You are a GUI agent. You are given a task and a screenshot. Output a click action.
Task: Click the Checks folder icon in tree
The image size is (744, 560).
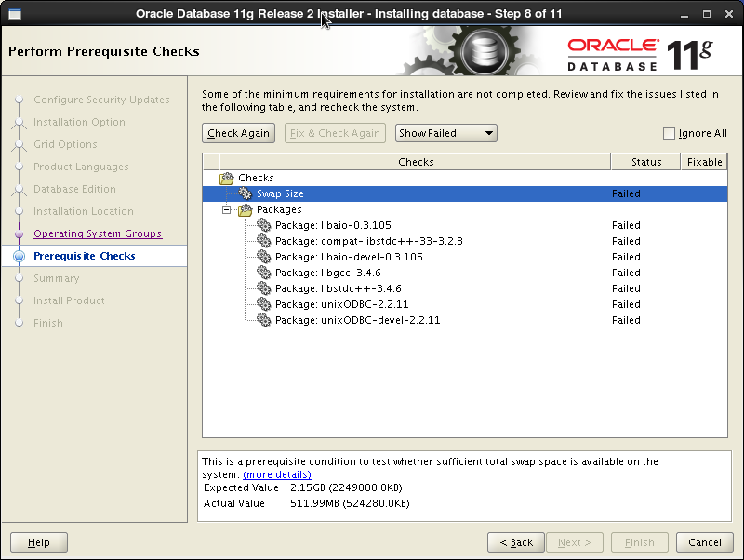pos(227,178)
